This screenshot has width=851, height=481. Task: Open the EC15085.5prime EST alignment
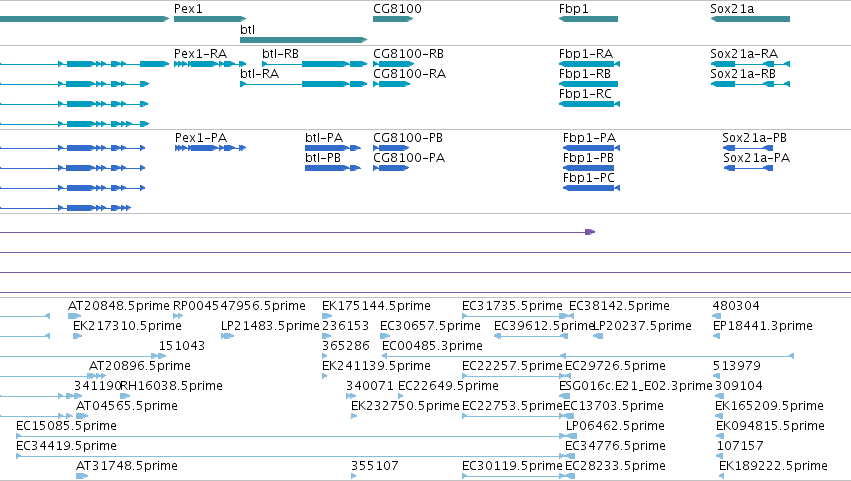tap(291, 436)
